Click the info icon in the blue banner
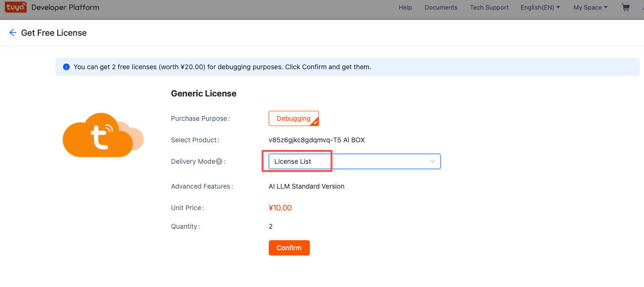 click(66, 66)
